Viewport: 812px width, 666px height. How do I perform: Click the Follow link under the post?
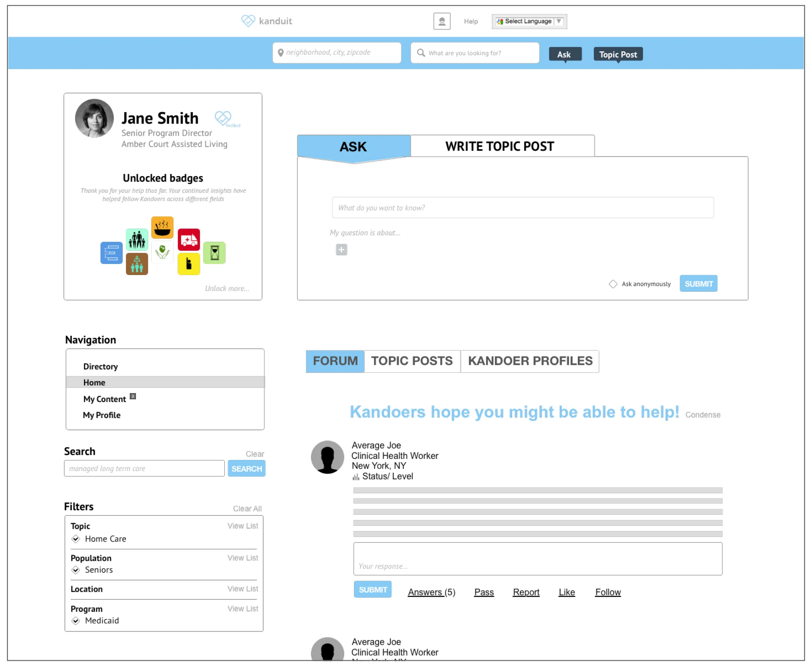(608, 592)
